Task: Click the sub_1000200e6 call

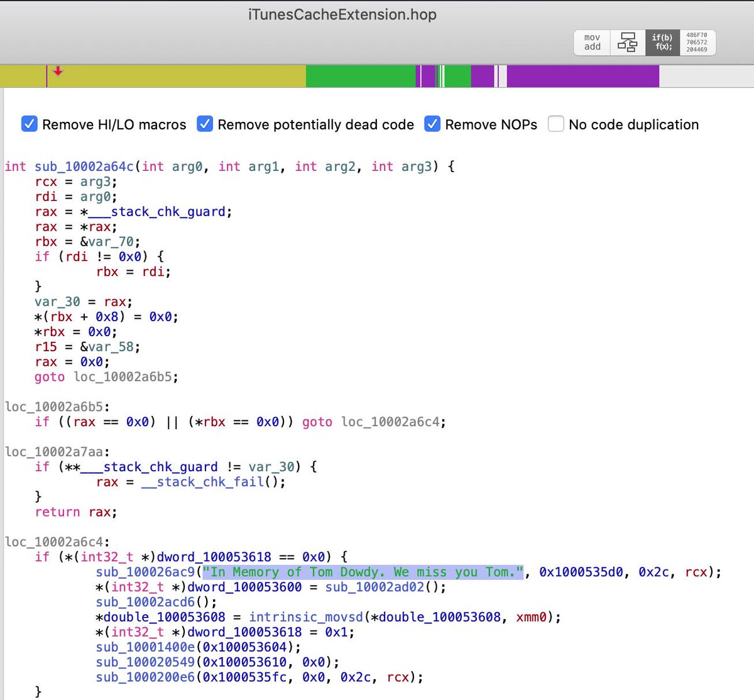Action: coord(145,677)
